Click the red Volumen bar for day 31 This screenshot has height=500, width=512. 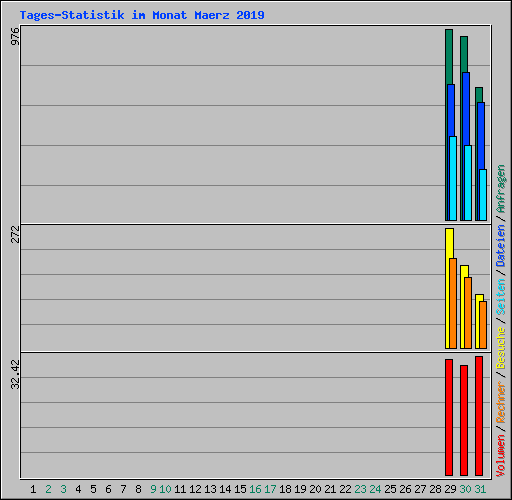point(479,416)
